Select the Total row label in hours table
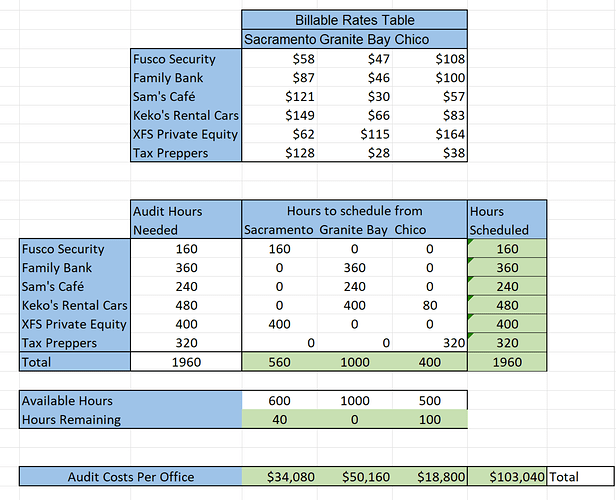The image size is (616, 500). (75, 362)
